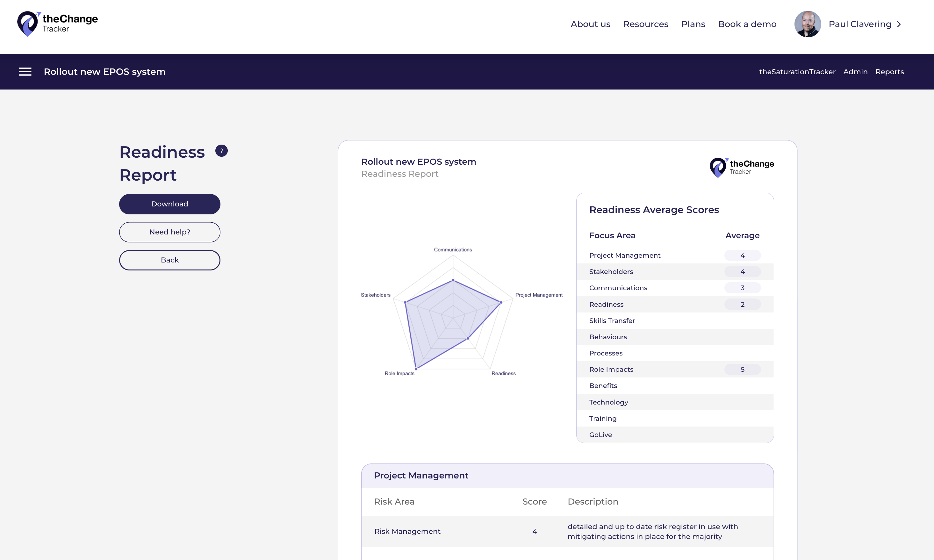
Task: Click the Need help? button
Action: coord(169,232)
